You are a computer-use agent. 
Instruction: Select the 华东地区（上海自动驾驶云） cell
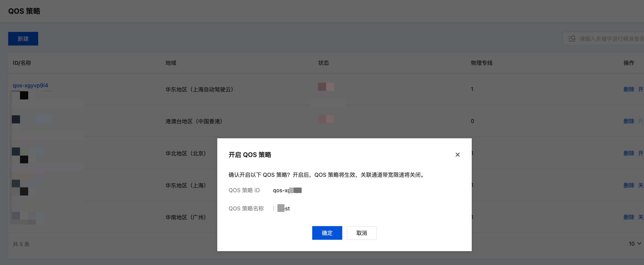click(199, 89)
